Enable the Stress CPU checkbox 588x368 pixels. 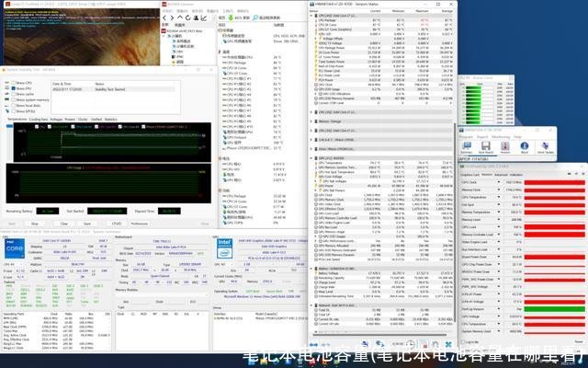pyautogui.click(x=11, y=82)
